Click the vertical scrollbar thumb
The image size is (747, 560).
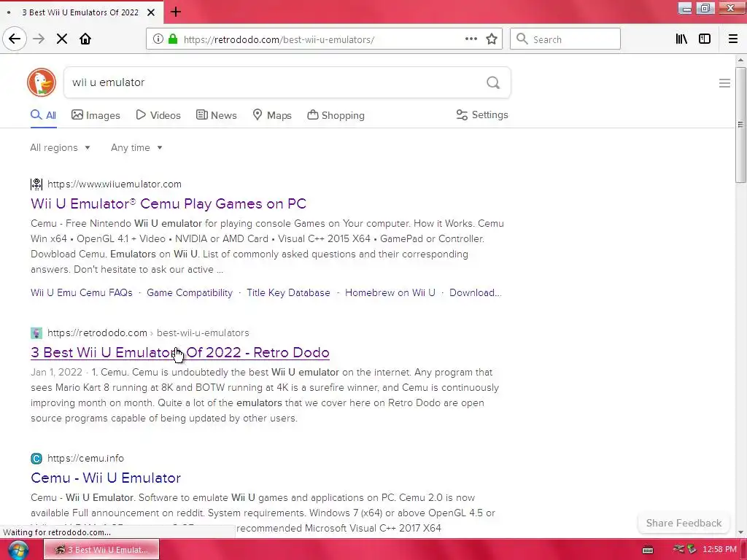pyautogui.click(x=740, y=125)
